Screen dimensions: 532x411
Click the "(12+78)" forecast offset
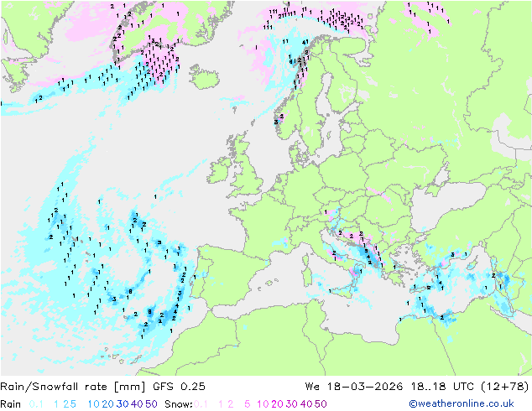pos(505,387)
